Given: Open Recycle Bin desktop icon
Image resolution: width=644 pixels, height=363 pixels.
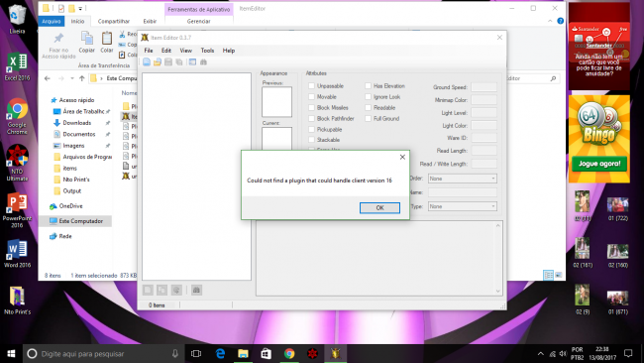Looking at the screenshot, I should click(x=17, y=19).
